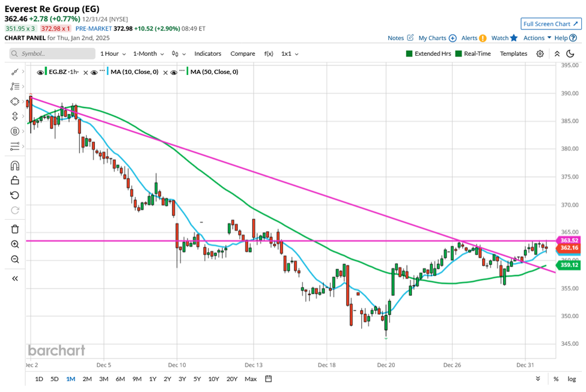The width and height of the screenshot is (586, 392).
Task: Click the Full Screen Chart button
Action: click(x=551, y=23)
